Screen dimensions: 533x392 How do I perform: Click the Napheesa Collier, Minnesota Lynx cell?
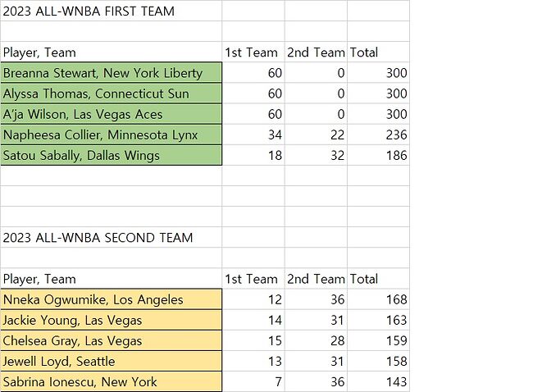[x=111, y=134]
